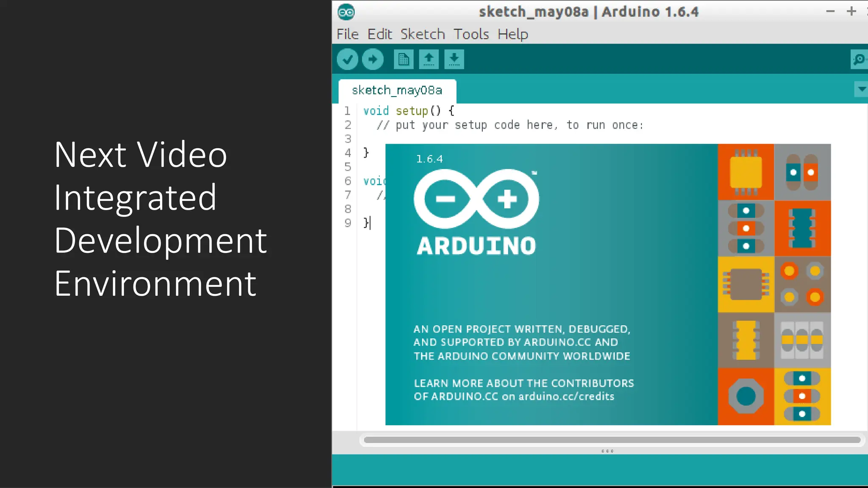
Task: Create a new sketch with New icon
Action: [x=403, y=59]
